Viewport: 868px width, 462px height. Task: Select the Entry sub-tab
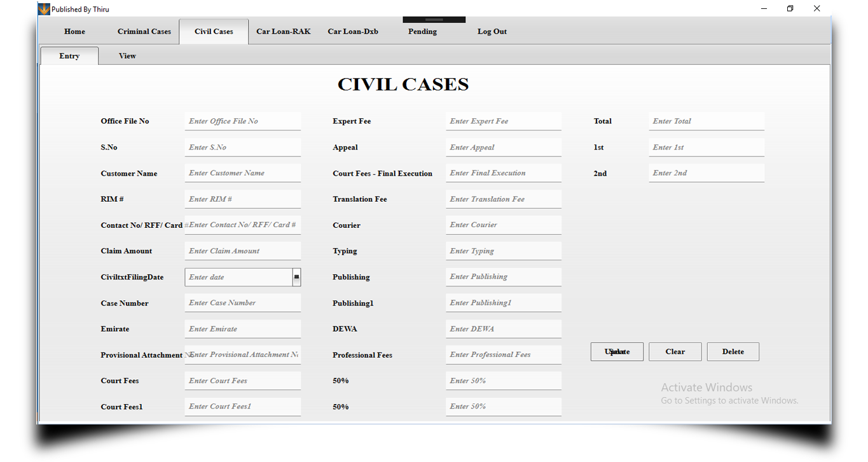point(69,56)
